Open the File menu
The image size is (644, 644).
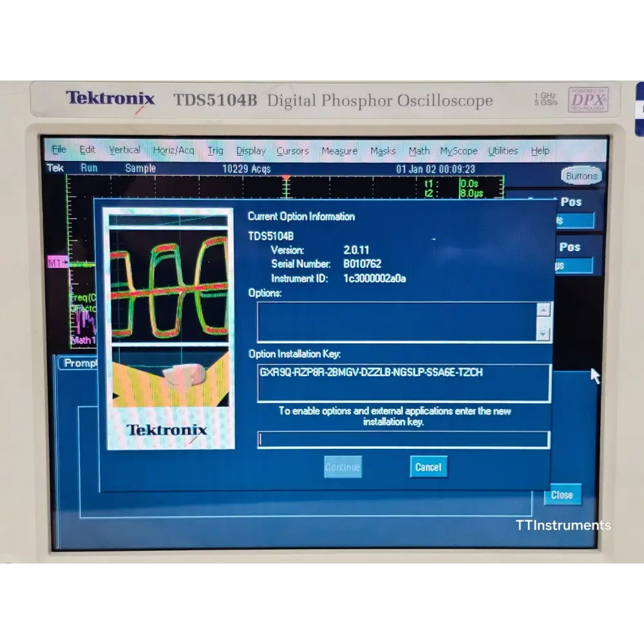pyautogui.click(x=59, y=149)
